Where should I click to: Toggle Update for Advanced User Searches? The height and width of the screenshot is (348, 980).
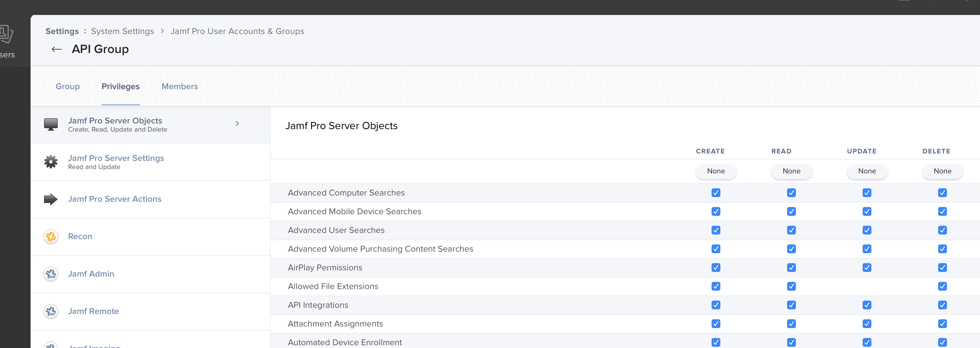867,230
